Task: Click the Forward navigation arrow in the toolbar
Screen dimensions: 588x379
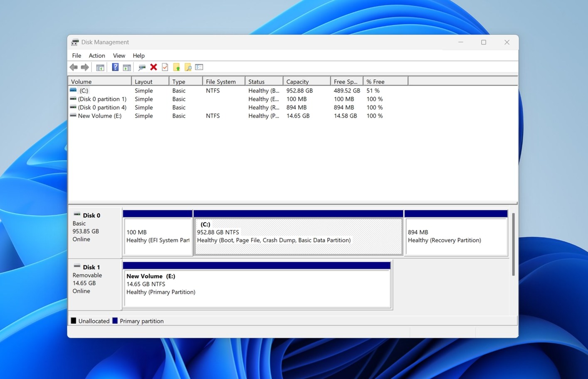Action: point(85,67)
